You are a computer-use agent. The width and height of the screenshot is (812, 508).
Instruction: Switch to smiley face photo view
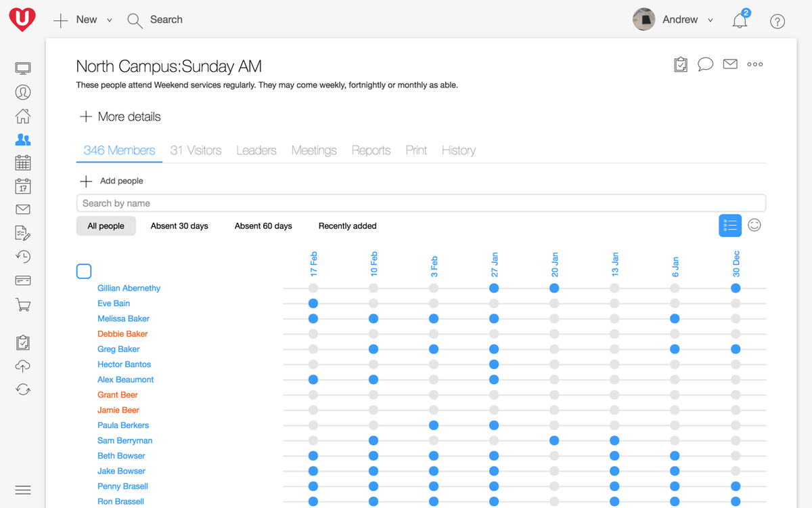pyautogui.click(x=754, y=225)
